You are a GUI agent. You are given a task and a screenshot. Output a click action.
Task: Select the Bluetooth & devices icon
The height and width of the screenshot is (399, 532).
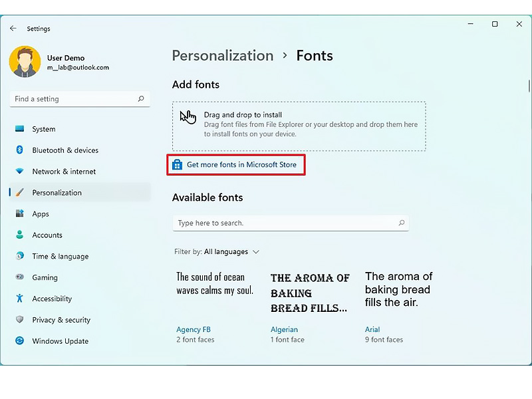pos(20,150)
